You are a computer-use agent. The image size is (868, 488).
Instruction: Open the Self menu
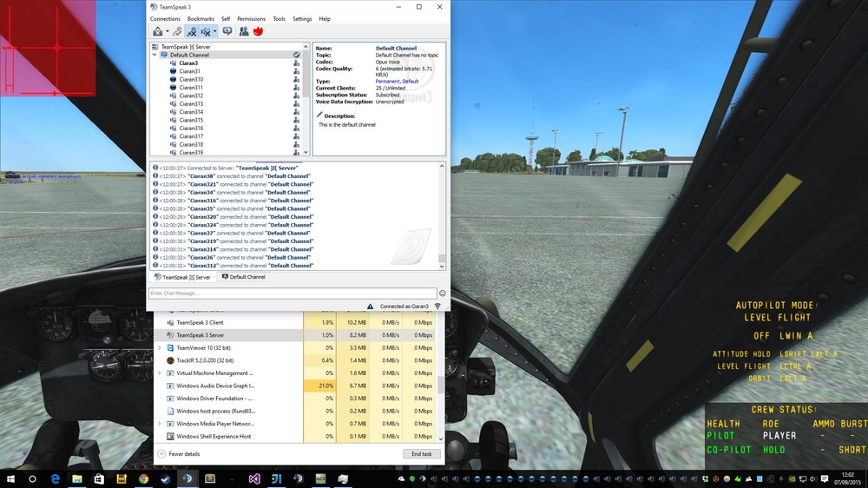(x=226, y=19)
